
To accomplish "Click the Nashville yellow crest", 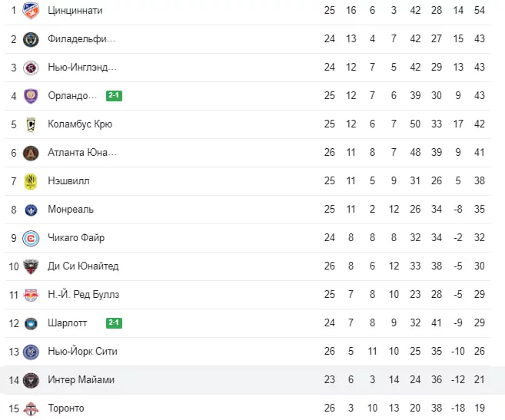I will pyautogui.click(x=31, y=181).
